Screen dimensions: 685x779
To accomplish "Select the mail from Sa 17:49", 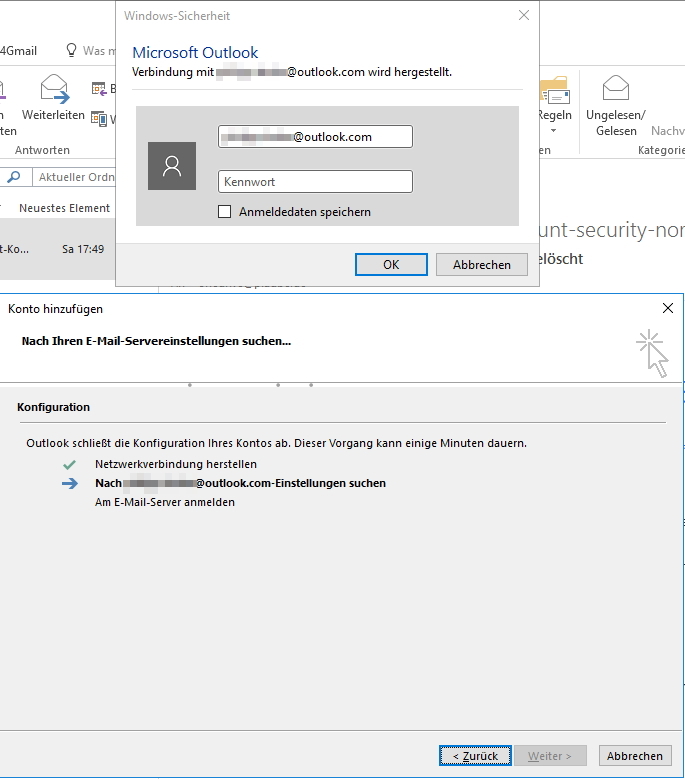I will [x=58, y=249].
